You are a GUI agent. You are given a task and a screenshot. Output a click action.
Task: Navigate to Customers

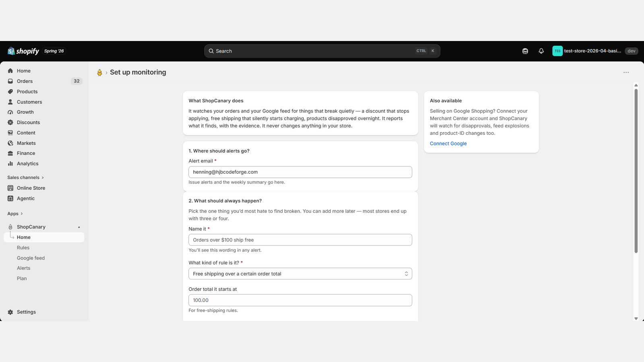click(x=29, y=102)
